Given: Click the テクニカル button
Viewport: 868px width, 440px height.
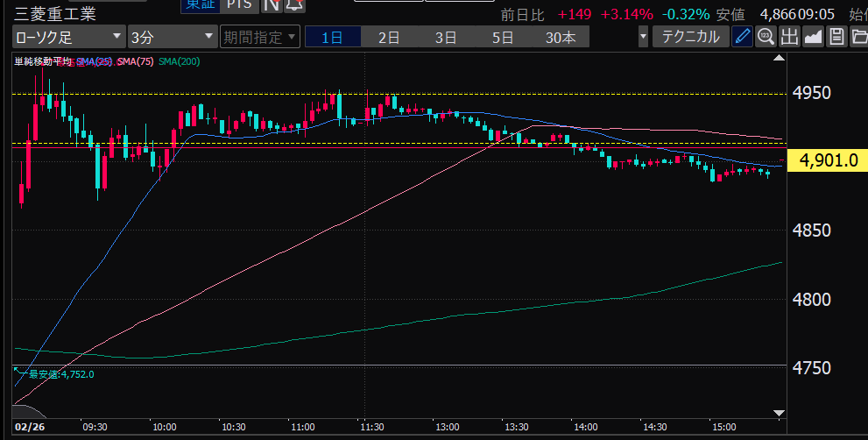Looking at the screenshot, I should 691,37.
